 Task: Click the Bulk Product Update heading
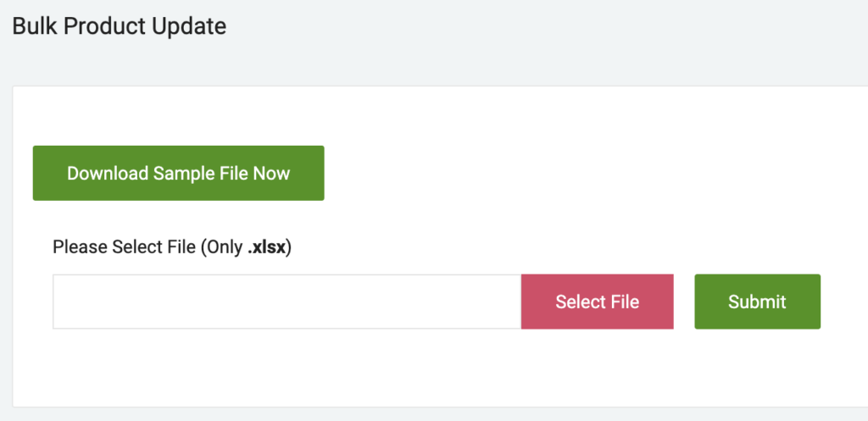[x=120, y=26]
